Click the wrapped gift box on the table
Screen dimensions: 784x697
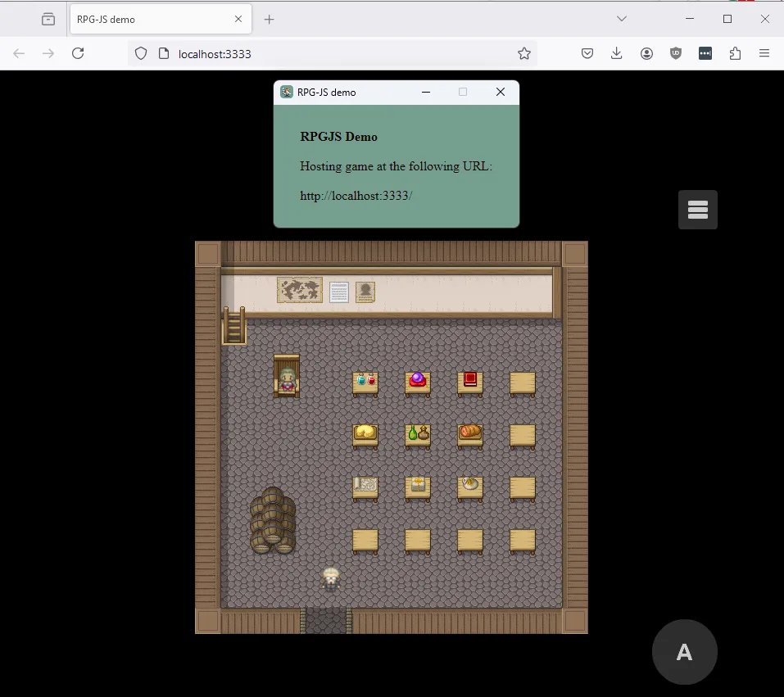click(418, 484)
